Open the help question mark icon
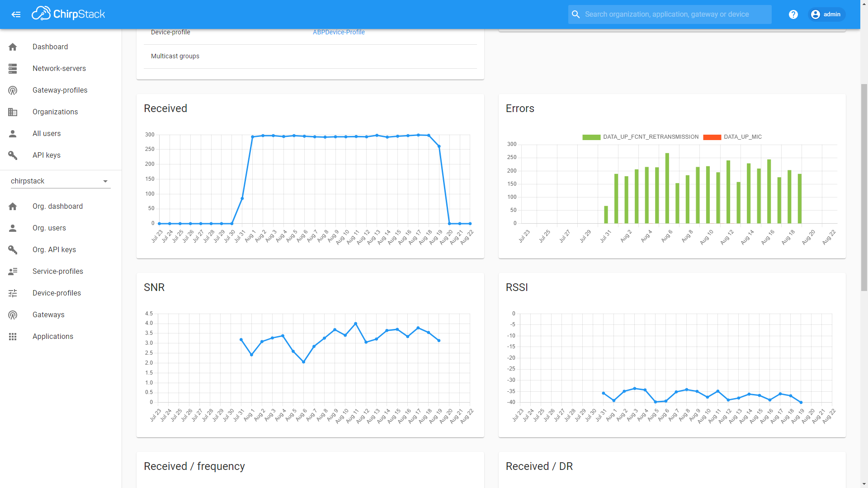 (793, 14)
